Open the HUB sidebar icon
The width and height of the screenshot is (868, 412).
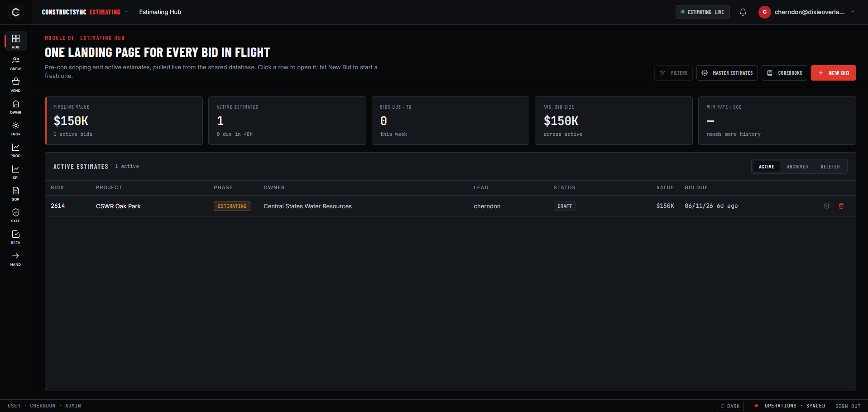15,41
